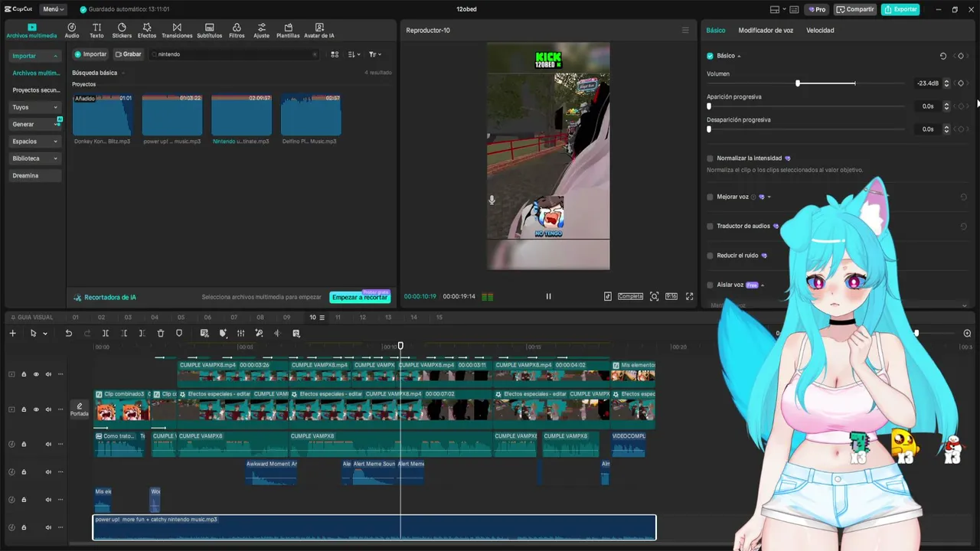Click the Aparición progresiva slider handle
Viewport: 980px width, 551px height.
coord(709,106)
